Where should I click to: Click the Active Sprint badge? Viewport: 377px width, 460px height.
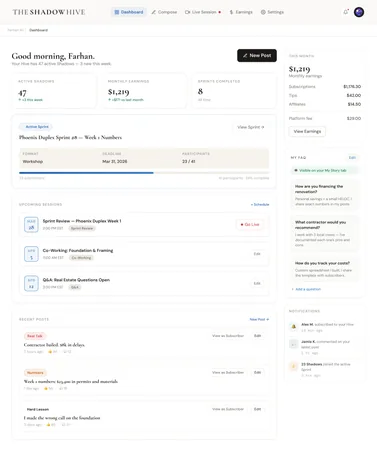36,127
